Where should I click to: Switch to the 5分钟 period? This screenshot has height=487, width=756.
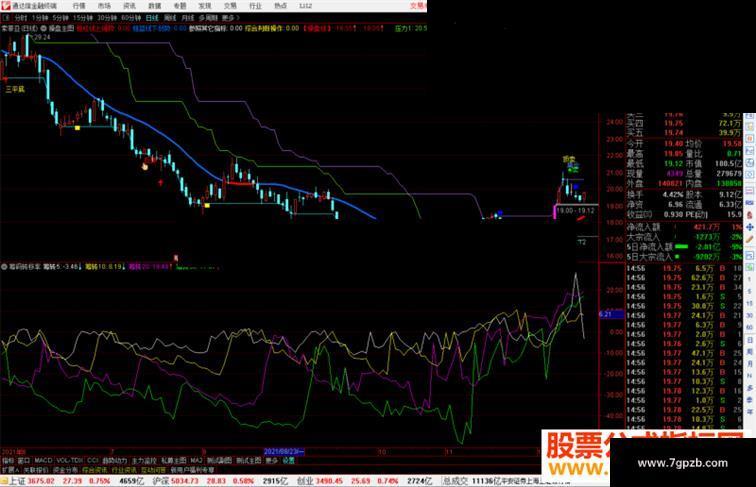click(61, 18)
